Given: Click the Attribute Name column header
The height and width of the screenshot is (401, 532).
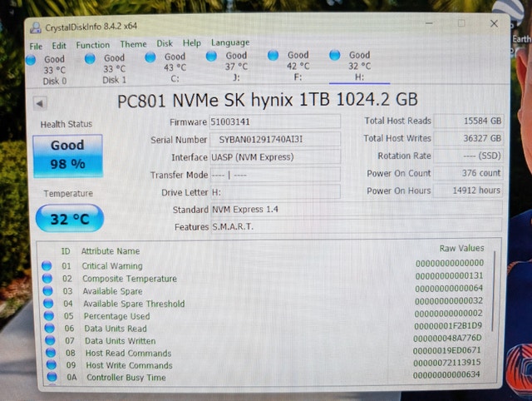Looking at the screenshot, I should (x=111, y=251).
